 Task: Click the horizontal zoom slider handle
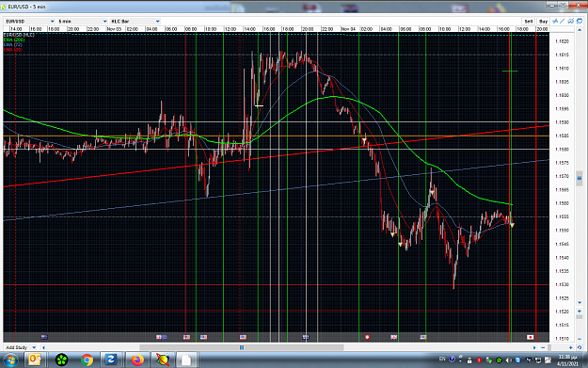click(x=549, y=347)
